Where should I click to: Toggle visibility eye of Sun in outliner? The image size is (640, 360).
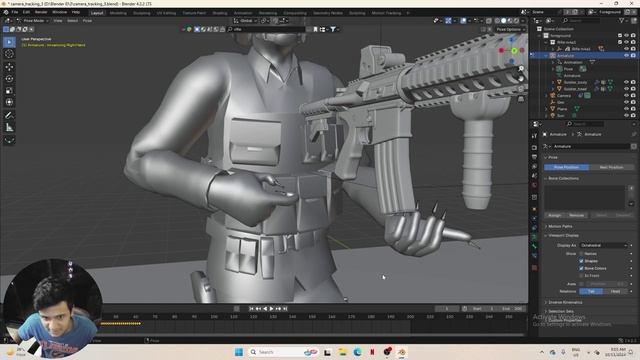pyautogui.click(x=627, y=116)
